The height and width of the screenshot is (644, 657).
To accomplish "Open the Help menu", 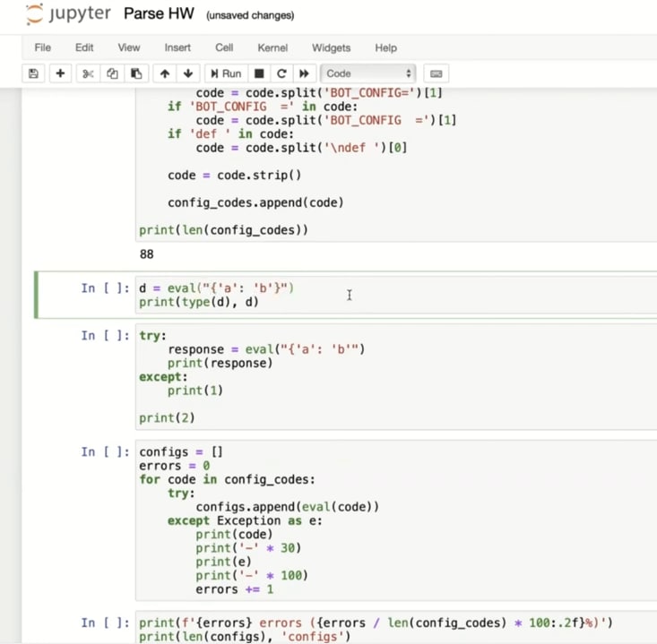I will tap(386, 47).
